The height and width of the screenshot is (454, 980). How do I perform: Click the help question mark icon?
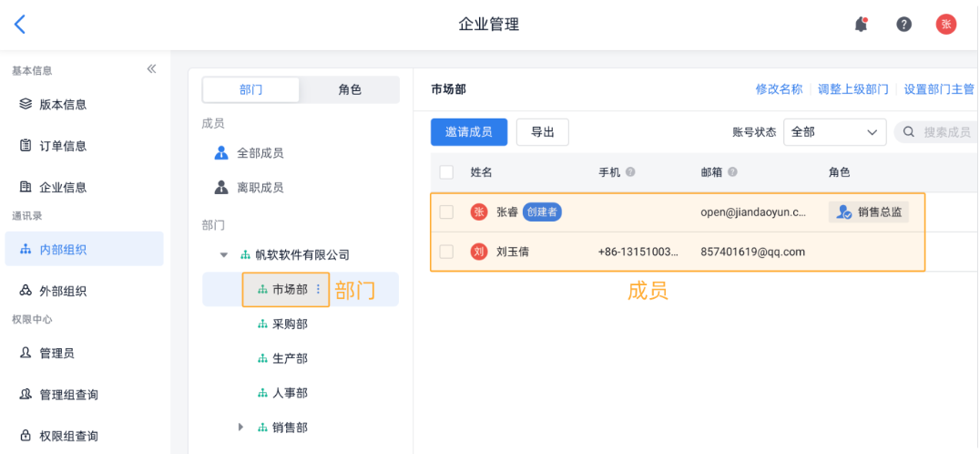903,25
